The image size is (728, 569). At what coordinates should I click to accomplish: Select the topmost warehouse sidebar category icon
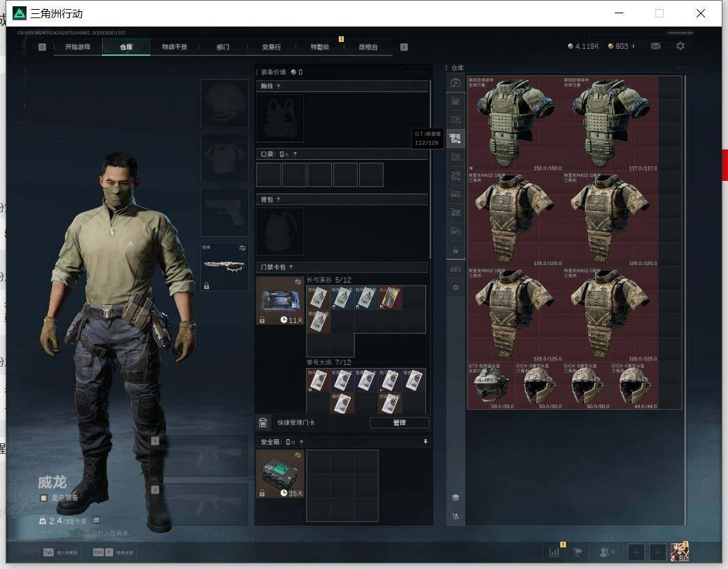(456, 82)
